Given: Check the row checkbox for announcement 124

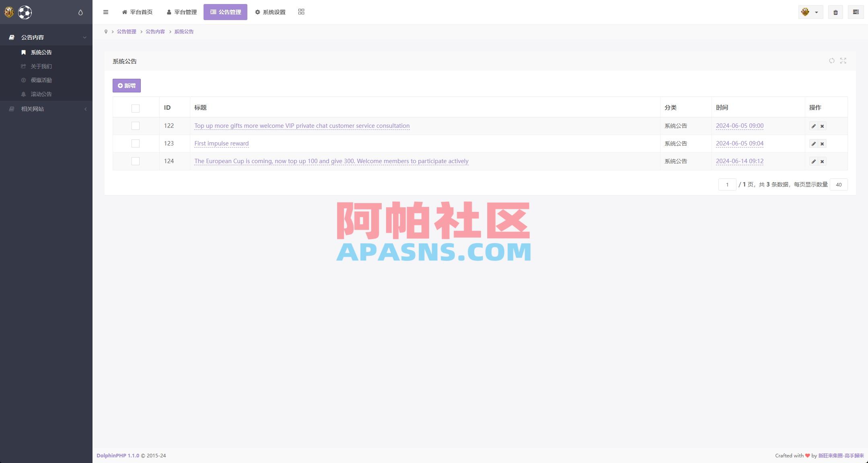Looking at the screenshot, I should point(136,161).
